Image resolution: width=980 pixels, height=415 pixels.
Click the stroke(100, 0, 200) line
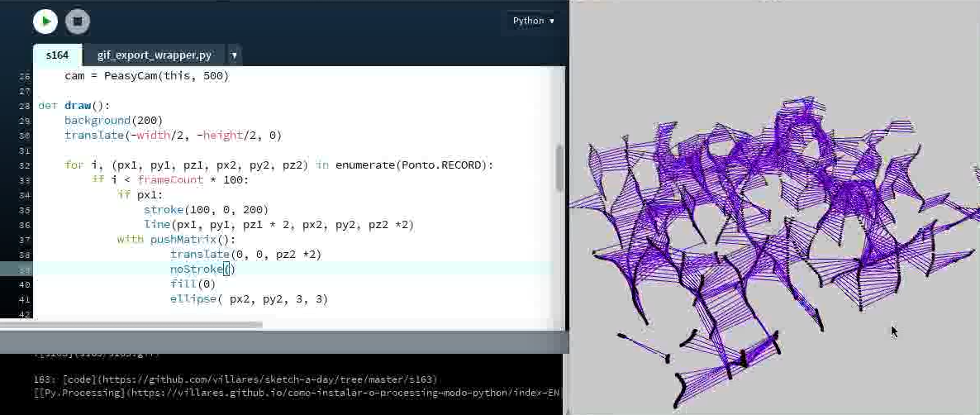(206, 210)
